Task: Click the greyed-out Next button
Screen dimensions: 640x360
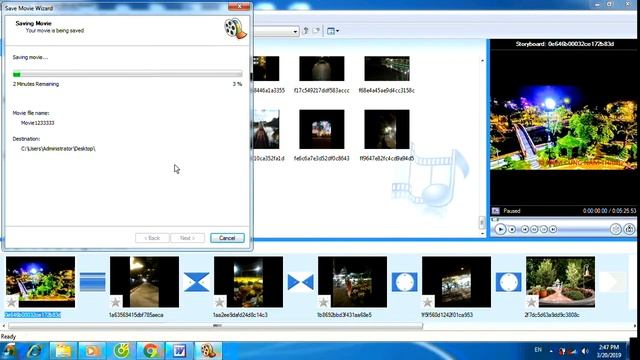Action: pyautogui.click(x=187, y=238)
